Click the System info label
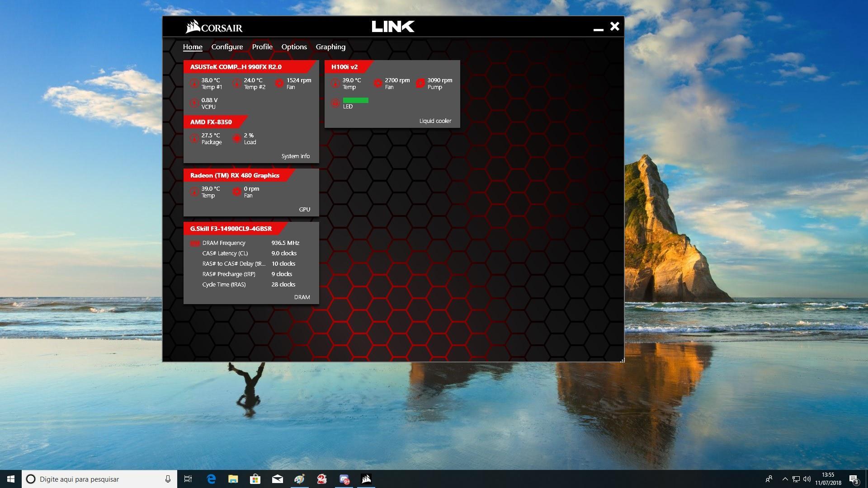The height and width of the screenshot is (488, 868). pyautogui.click(x=296, y=156)
